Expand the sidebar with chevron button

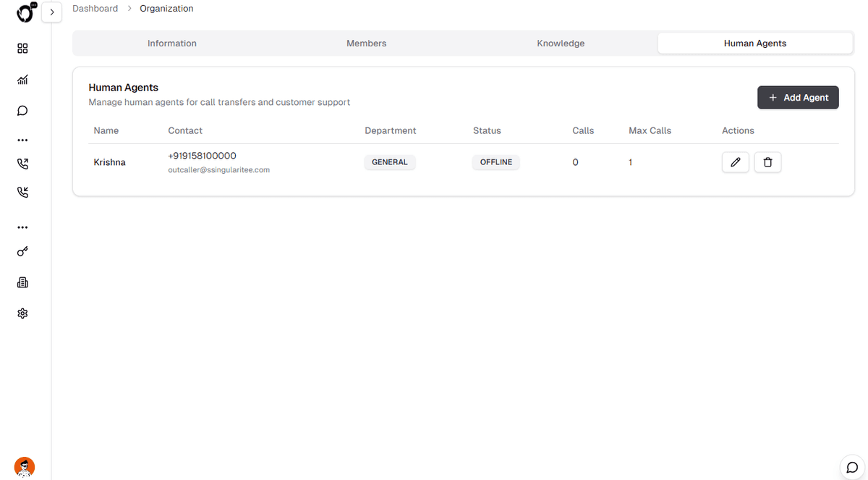coord(51,12)
